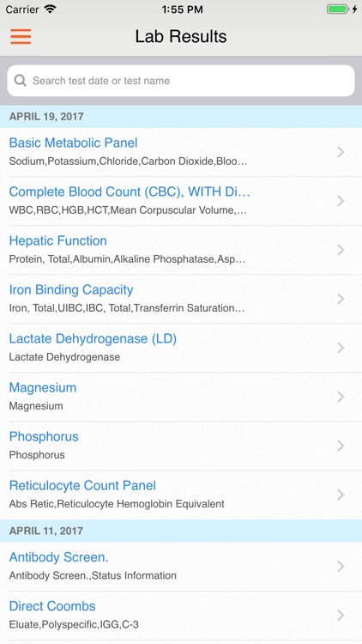Tap the Direct Coombs disclosure arrow

click(x=341, y=616)
